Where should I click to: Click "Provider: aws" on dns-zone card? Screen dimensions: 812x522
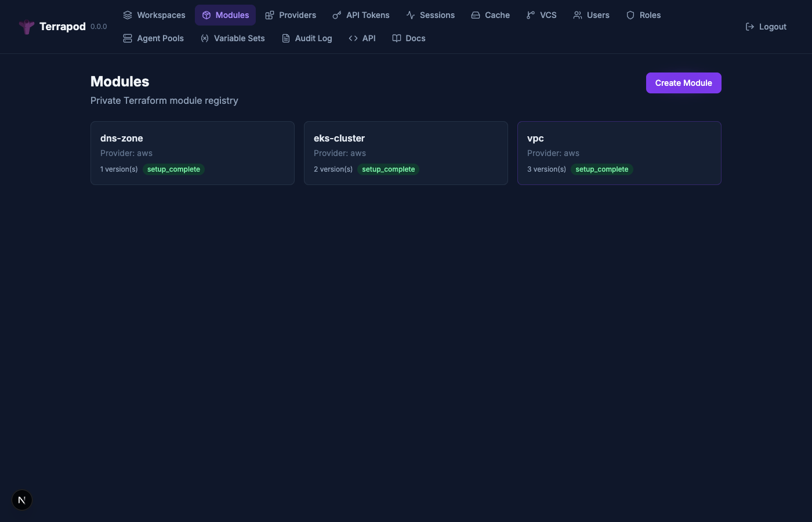[126, 153]
